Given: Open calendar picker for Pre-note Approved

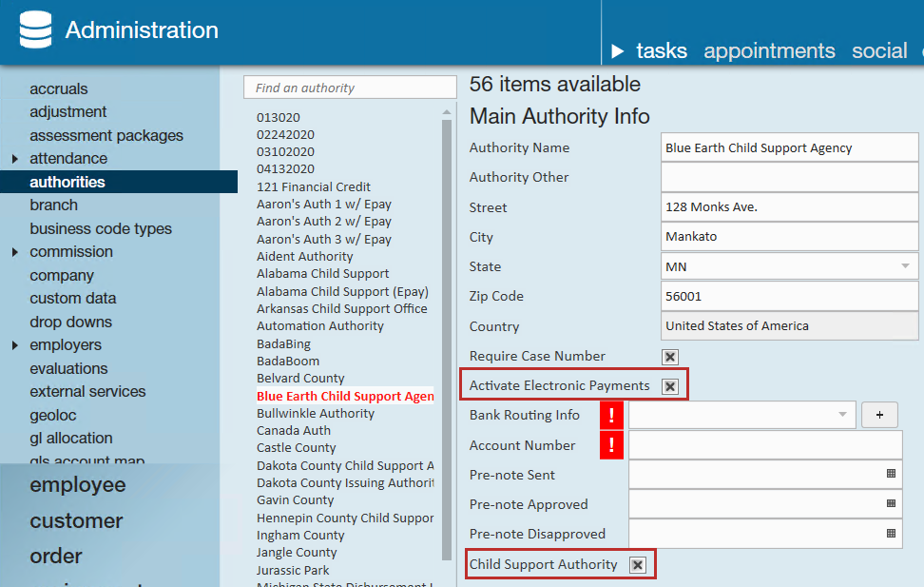Looking at the screenshot, I should click(x=891, y=503).
